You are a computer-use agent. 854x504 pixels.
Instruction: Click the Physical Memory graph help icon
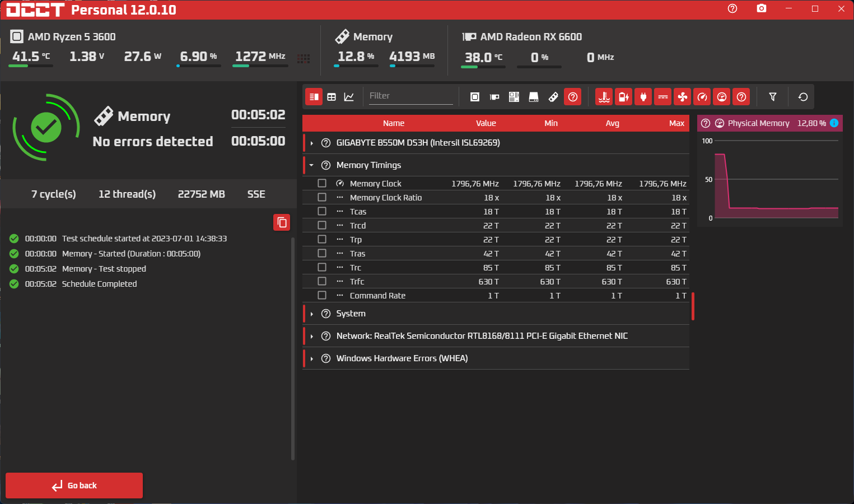tap(706, 123)
